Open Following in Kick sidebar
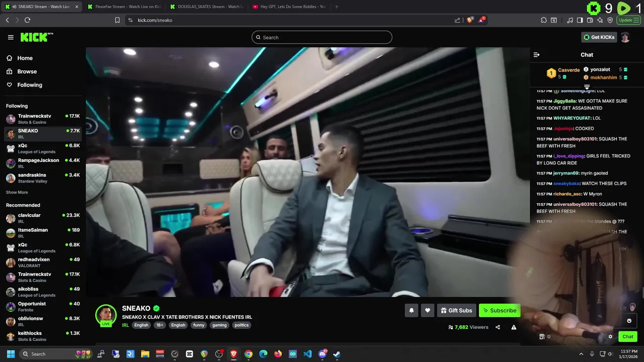This screenshot has height=362, width=644. (24, 85)
